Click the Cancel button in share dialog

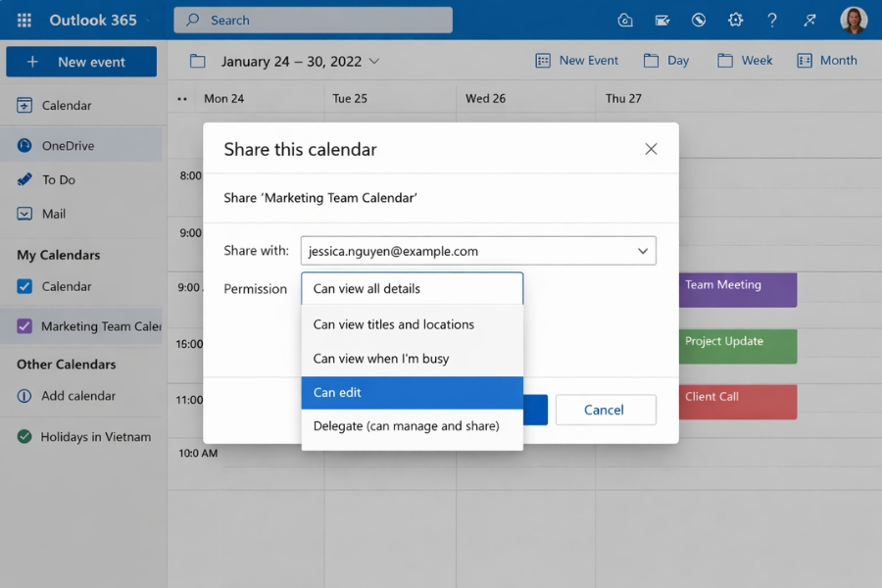pyautogui.click(x=606, y=410)
